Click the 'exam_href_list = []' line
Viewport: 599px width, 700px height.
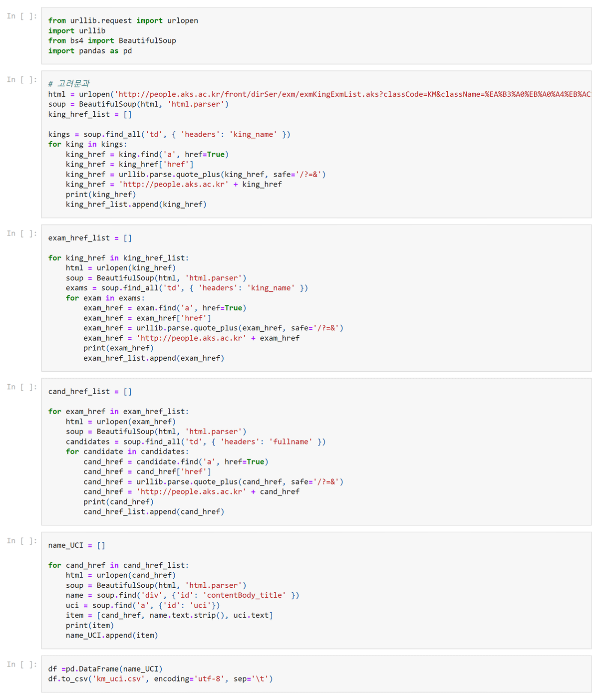pos(90,238)
